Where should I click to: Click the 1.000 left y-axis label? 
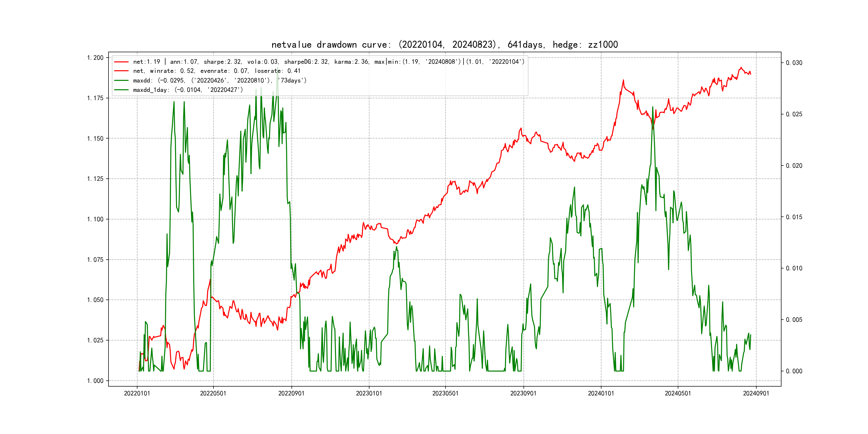point(95,381)
